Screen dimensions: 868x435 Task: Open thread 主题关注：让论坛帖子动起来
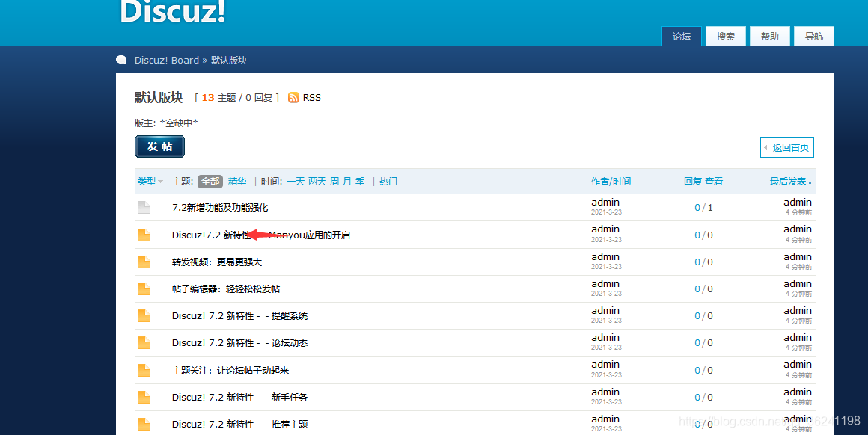coord(230,370)
